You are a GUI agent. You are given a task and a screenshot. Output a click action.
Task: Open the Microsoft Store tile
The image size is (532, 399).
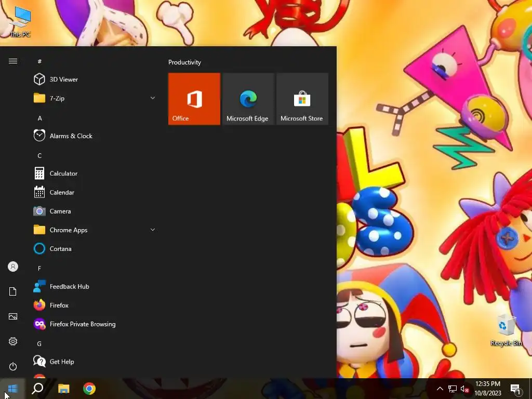(x=302, y=99)
